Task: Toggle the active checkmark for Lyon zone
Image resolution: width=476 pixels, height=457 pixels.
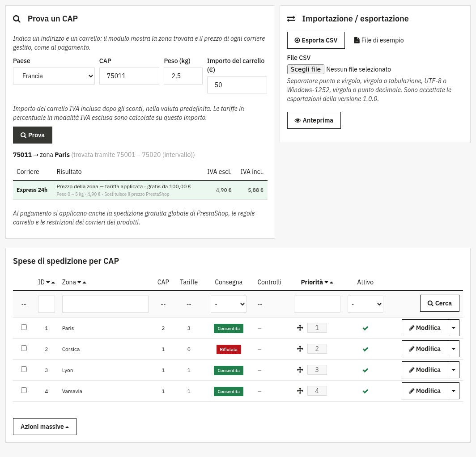Action: point(365,370)
